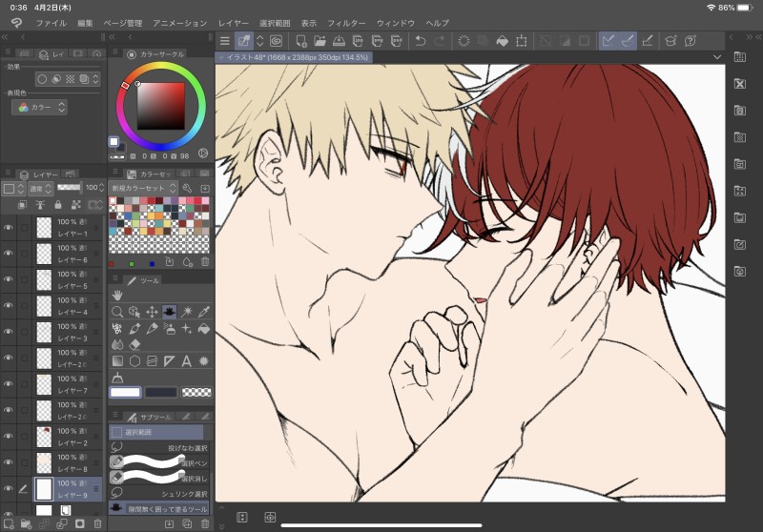Open stepper next to the CLIP STUDIO icon
Image resolution: width=763 pixels, height=532 pixels.
tap(259, 41)
